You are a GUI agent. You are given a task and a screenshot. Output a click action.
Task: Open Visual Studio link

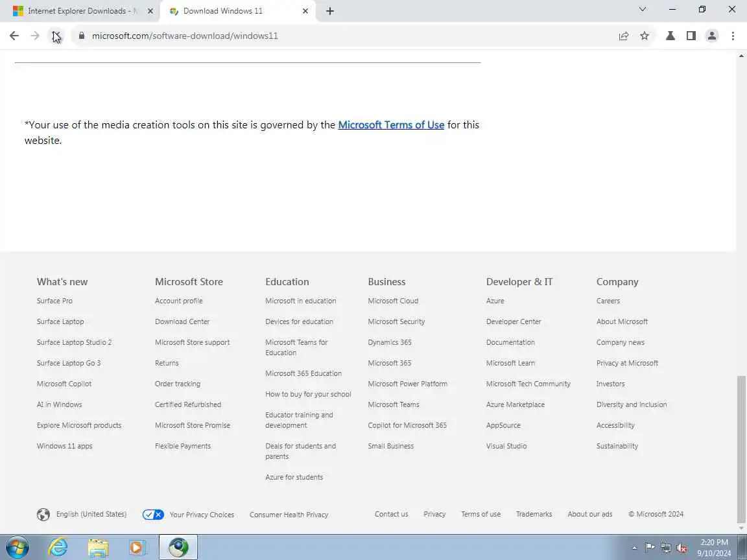[506, 446]
